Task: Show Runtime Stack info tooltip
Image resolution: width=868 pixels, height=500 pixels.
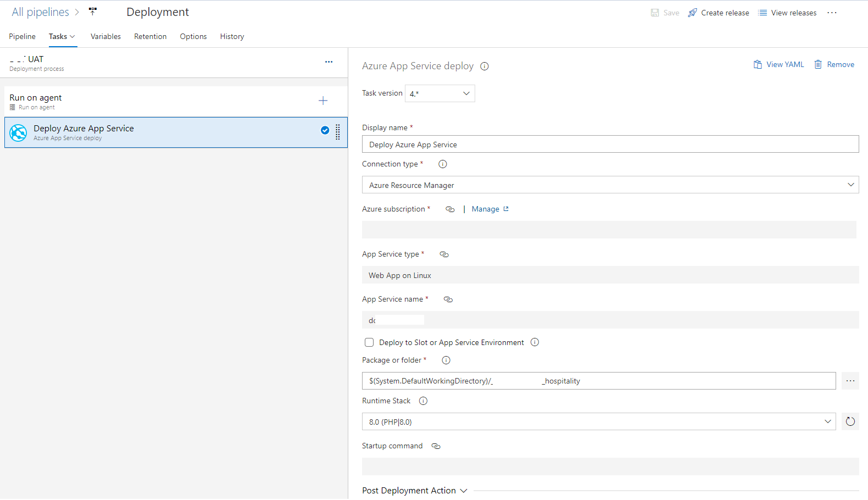Action: click(x=423, y=401)
